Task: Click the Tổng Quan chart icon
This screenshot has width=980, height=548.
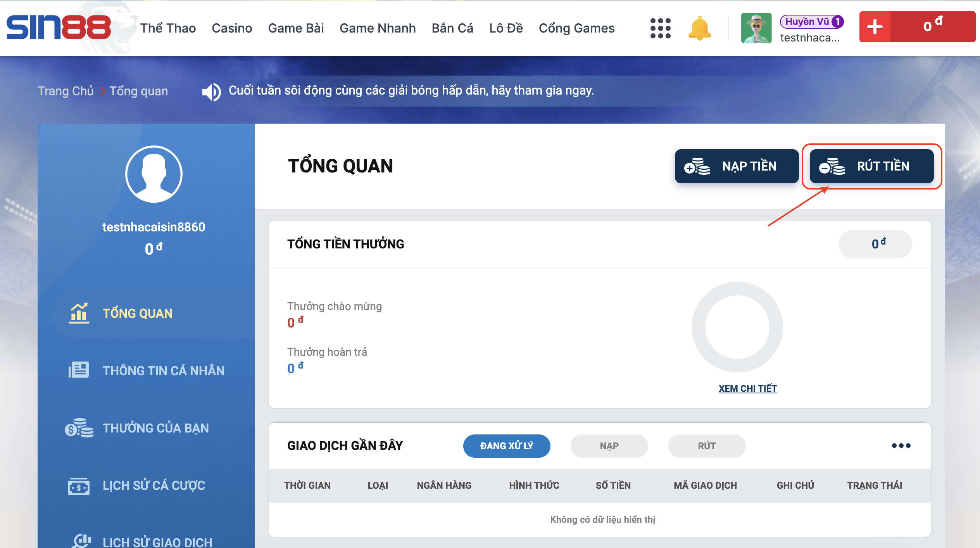Action: [79, 313]
